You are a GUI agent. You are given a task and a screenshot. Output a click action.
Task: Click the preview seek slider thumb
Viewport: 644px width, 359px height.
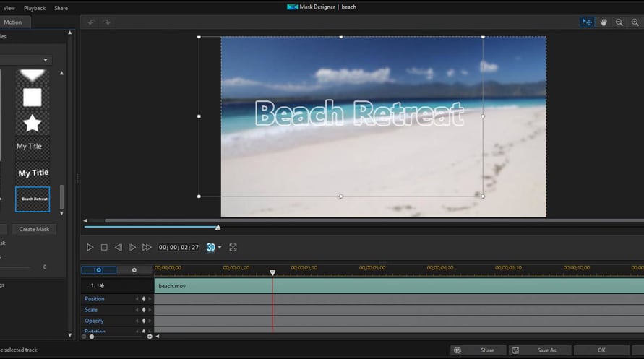pyautogui.click(x=218, y=228)
